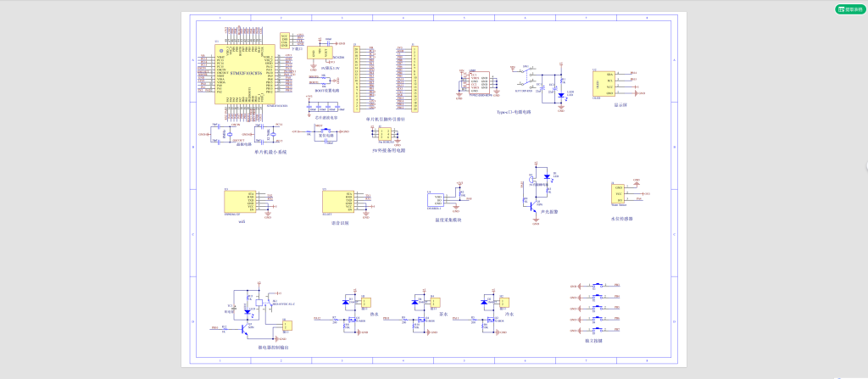The width and height of the screenshot is (868, 379).
Task: Click the voice recognition module block
Action: tap(337, 203)
